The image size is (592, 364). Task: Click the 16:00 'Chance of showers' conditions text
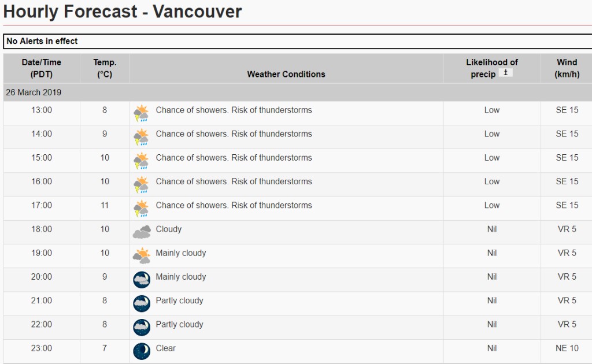coord(234,181)
